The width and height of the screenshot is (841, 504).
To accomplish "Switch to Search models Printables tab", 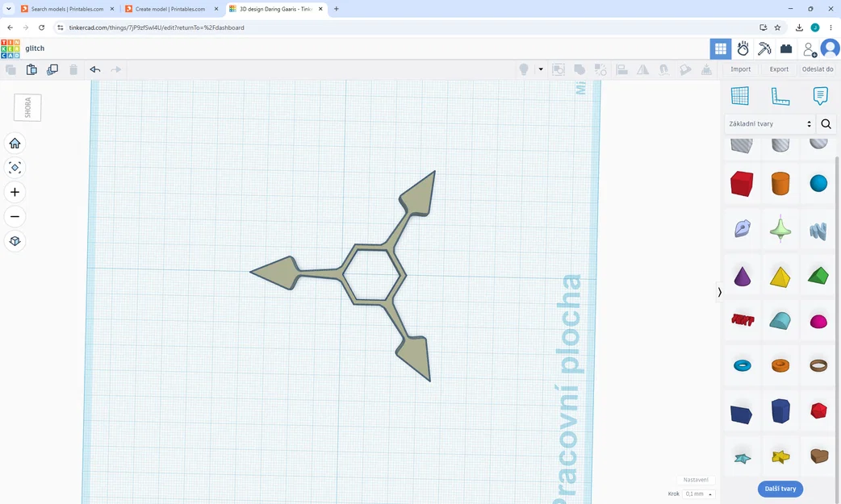I will [67, 9].
